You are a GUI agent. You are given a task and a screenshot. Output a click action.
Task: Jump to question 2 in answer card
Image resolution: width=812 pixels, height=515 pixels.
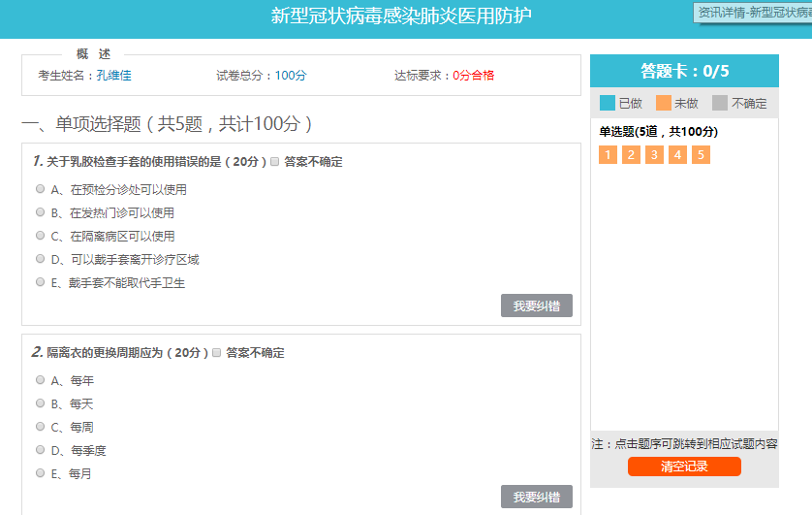pos(631,155)
